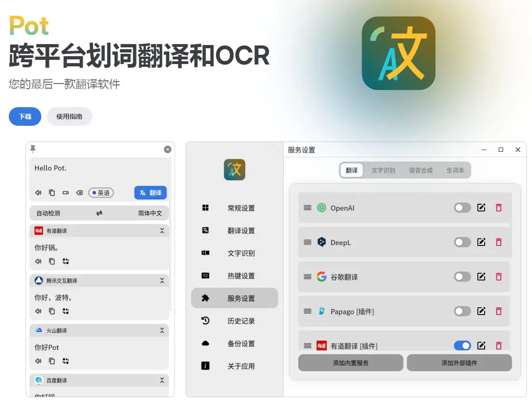Collapse the 火山翻译 result card

coord(162,330)
